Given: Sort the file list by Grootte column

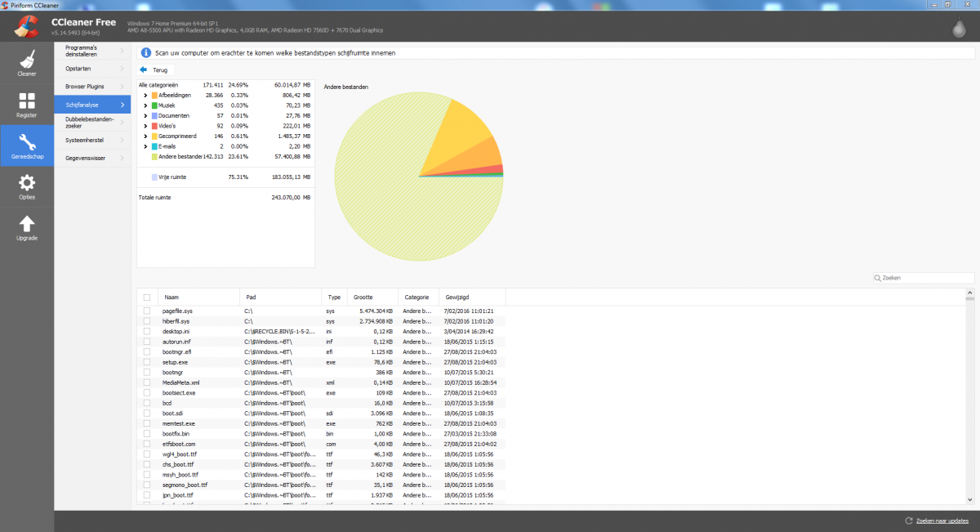Looking at the screenshot, I should point(372,297).
